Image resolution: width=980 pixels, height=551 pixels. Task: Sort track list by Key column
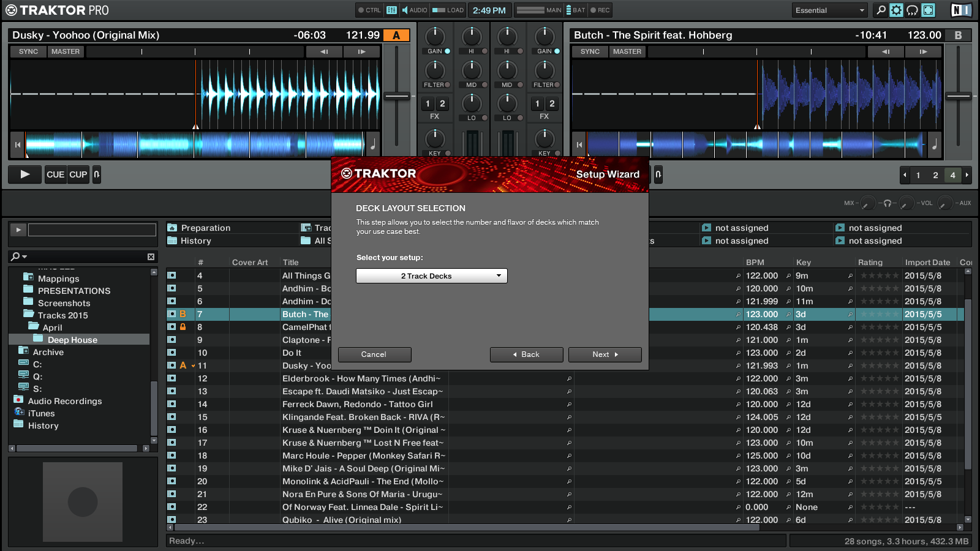pos(804,262)
